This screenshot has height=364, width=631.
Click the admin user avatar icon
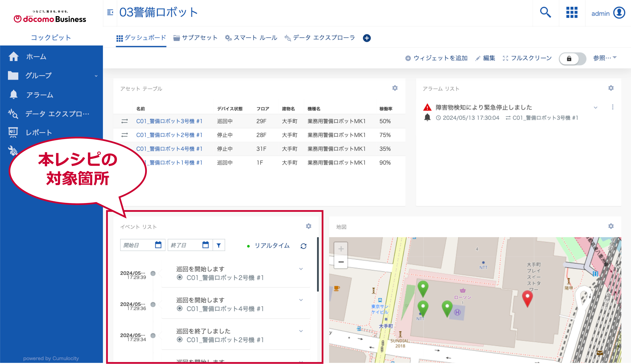[619, 13]
